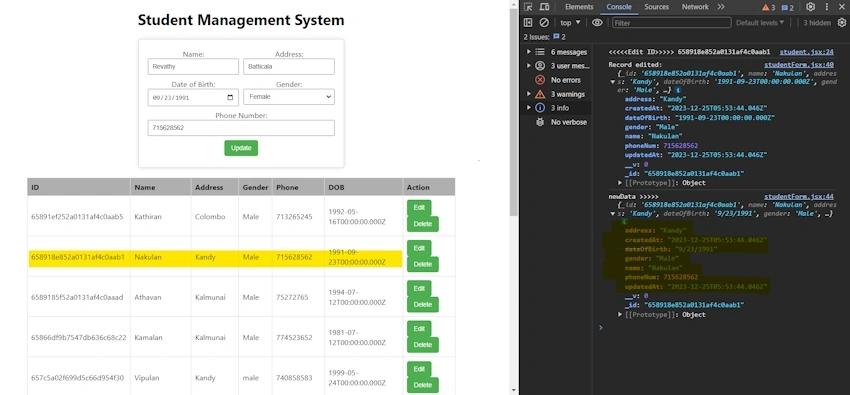850x395 pixels.
Task: Expand [[Prototype]] under 'newData' object
Action: click(620, 315)
